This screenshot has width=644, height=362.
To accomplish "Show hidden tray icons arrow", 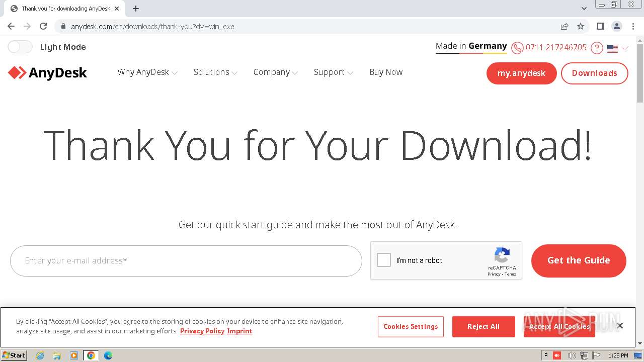I will pyautogui.click(x=546, y=355).
